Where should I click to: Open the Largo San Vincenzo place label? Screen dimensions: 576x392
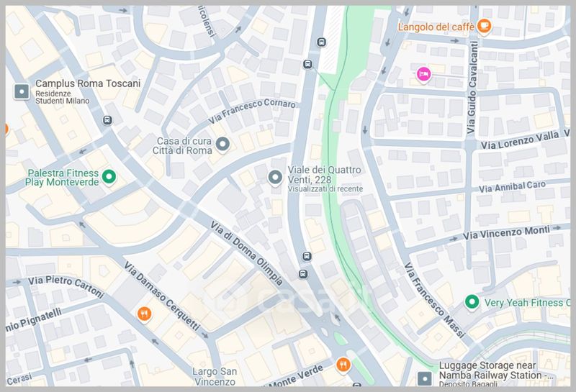click(x=214, y=377)
